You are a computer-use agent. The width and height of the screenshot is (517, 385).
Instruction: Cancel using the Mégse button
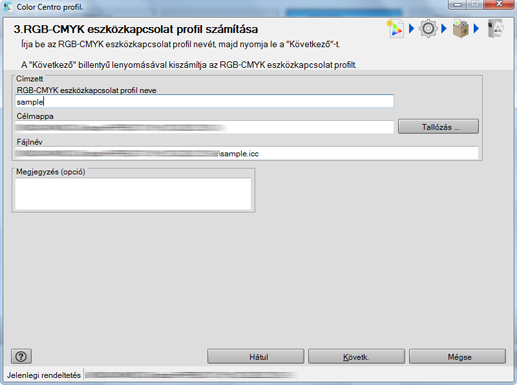pyautogui.click(x=457, y=357)
